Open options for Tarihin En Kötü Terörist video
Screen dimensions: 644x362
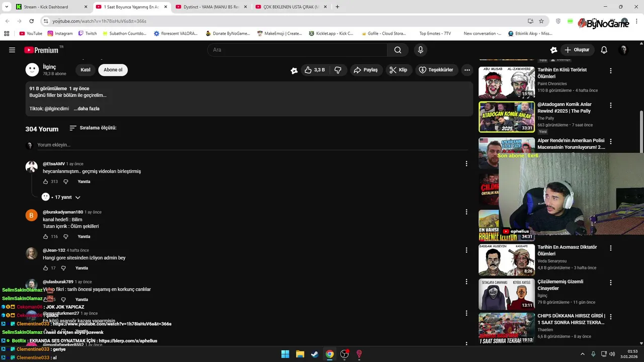point(610,71)
